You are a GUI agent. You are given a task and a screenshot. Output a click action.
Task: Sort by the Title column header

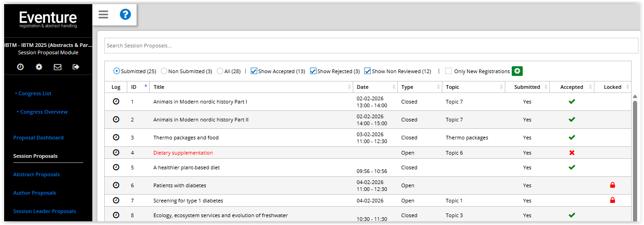[159, 87]
